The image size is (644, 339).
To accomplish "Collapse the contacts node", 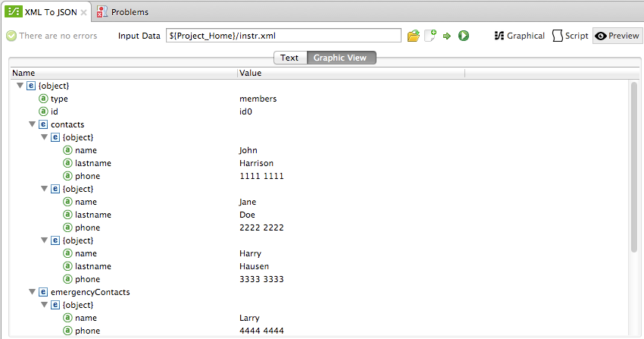I will click(32, 124).
